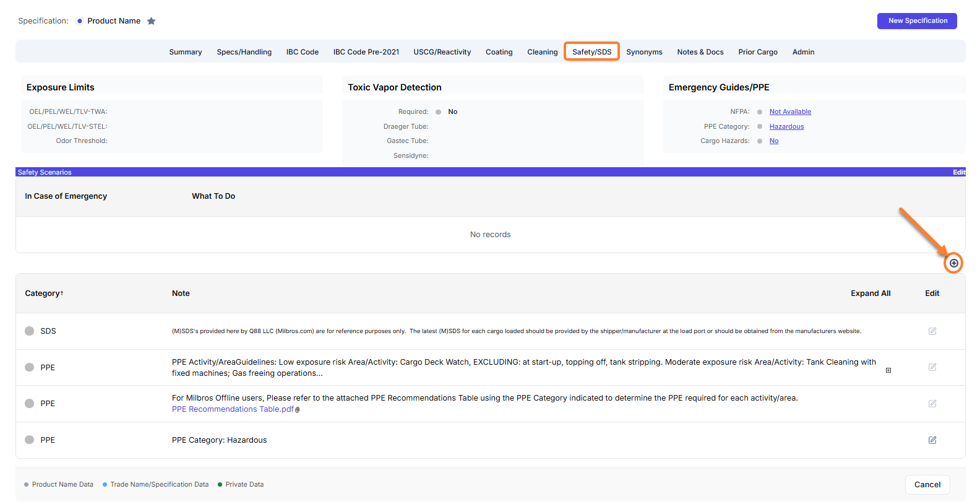Click the In Case of Emergency column header
The width and height of the screenshot is (980, 504).
point(66,196)
